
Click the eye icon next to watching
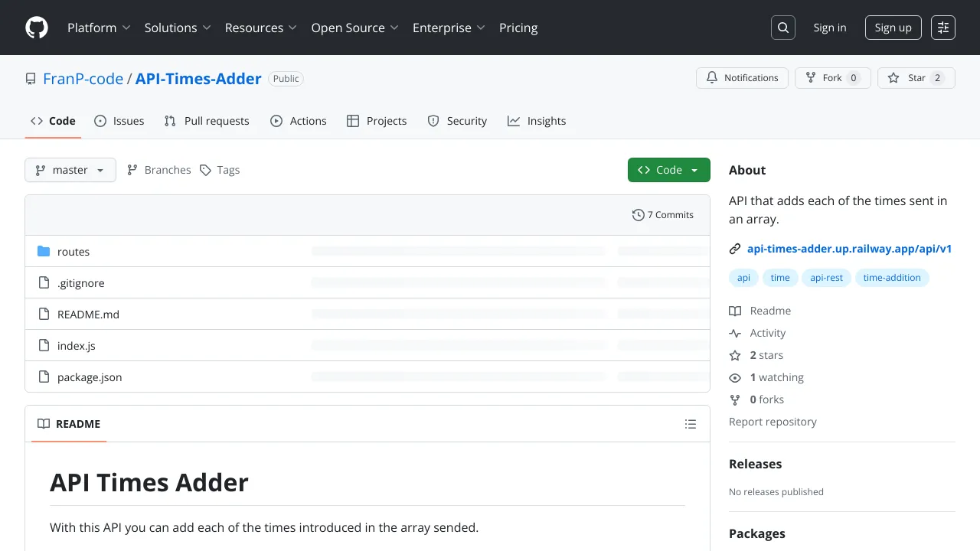735,377
